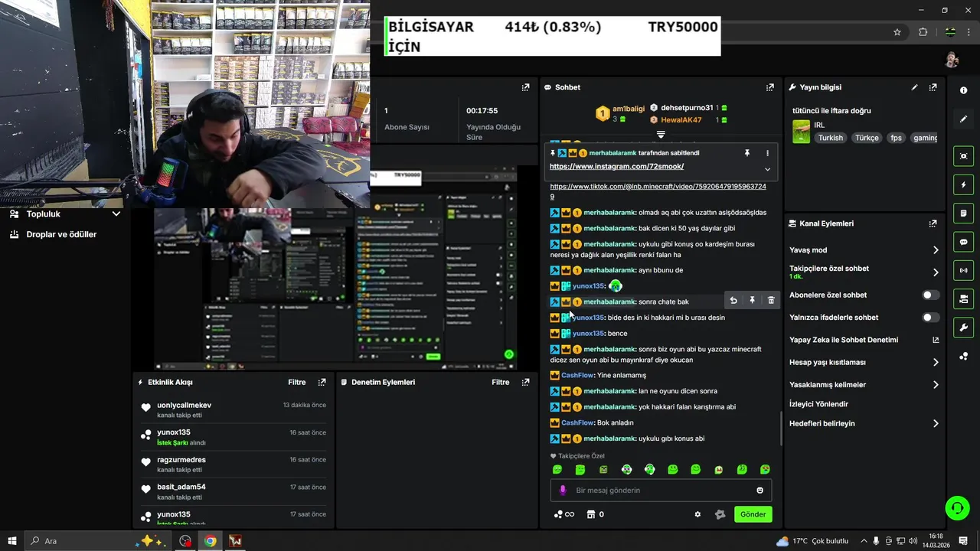Open the pinned message's three-dot menu
Image resolution: width=980 pixels, height=551 pixels.
click(x=767, y=153)
